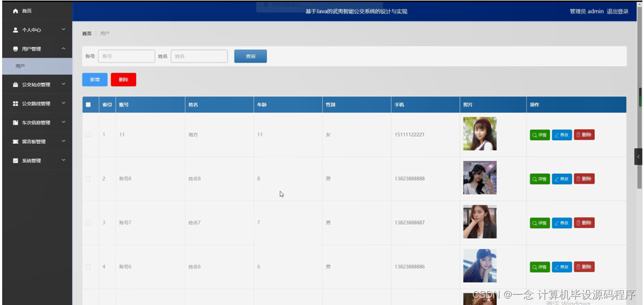Click the 姓名 search input field
This screenshot has height=305, width=644.
[x=199, y=56]
